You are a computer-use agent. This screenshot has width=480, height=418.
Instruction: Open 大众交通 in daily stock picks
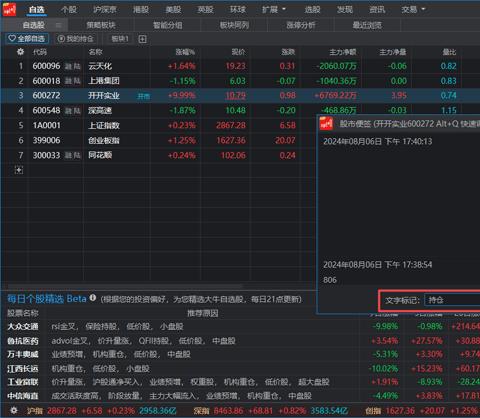point(23,327)
